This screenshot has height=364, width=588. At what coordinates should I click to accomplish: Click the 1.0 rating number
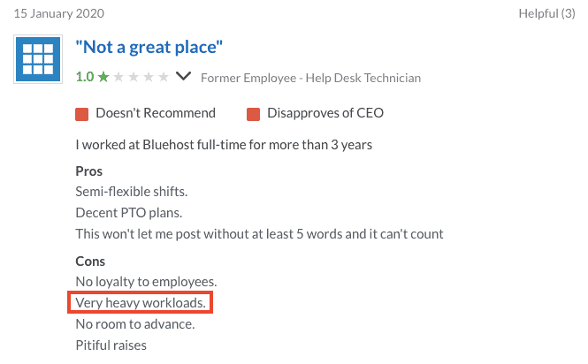(x=85, y=77)
